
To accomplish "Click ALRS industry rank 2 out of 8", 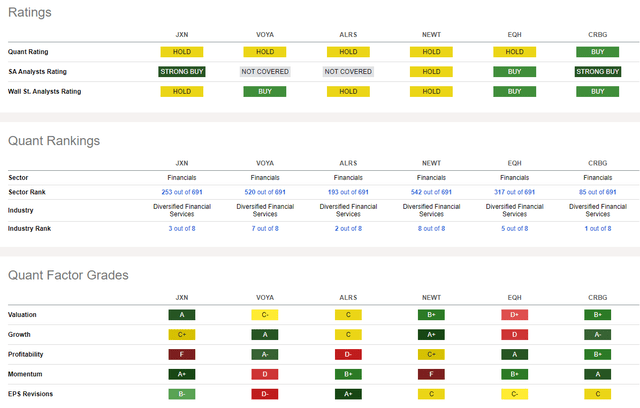I will (x=348, y=228).
